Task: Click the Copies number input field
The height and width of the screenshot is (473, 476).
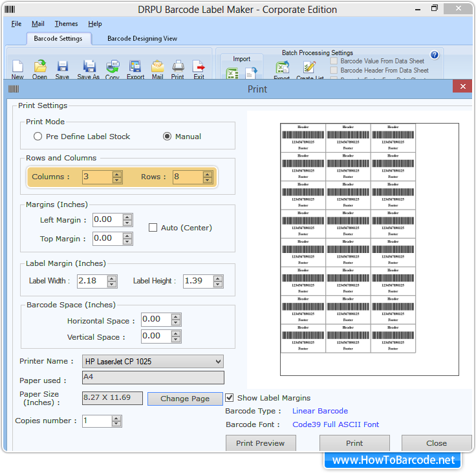Action: [97, 421]
